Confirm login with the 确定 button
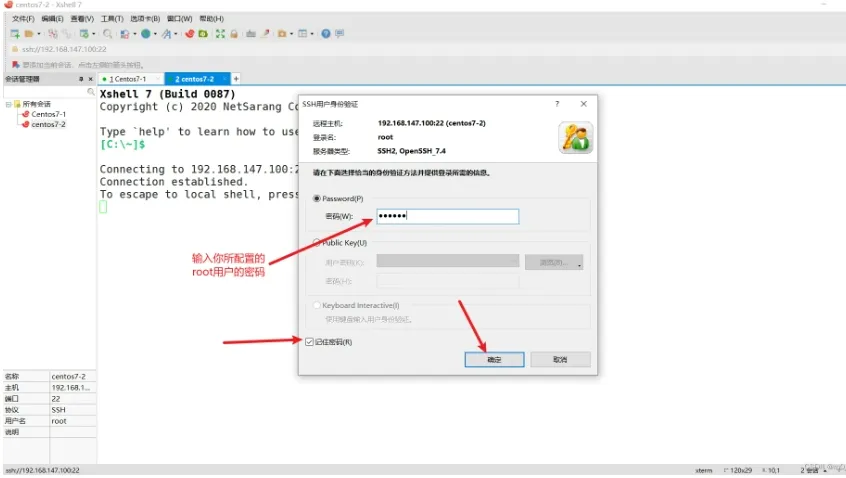The width and height of the screenshot is (846, 478). click(x=494, y=360)
